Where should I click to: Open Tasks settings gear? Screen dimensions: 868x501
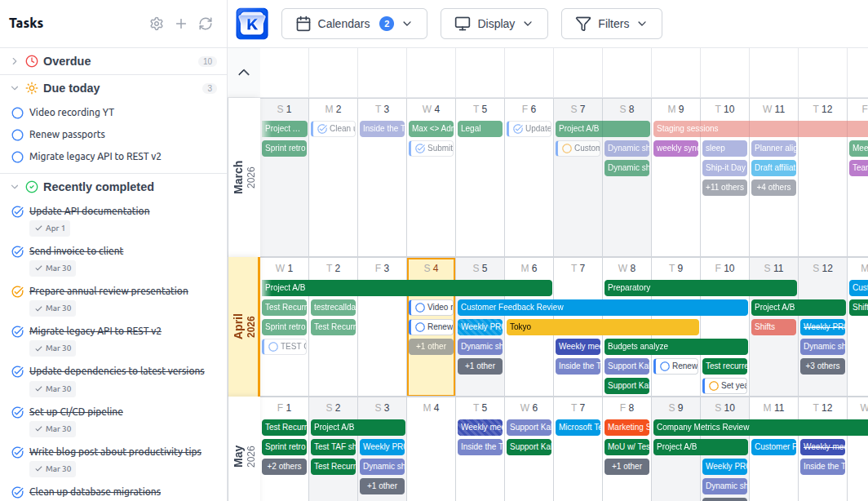157,24
